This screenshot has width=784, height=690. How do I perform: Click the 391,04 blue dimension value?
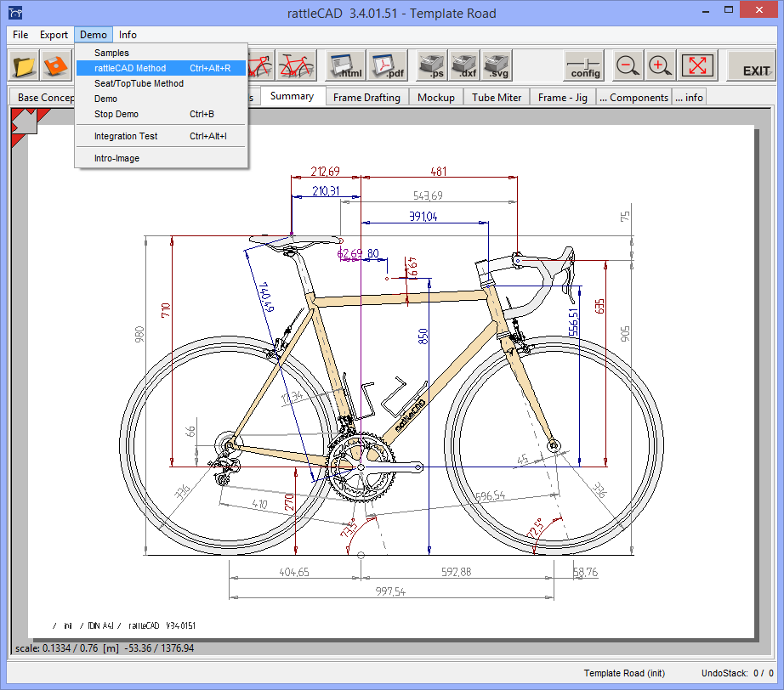(x=423, y=217)
